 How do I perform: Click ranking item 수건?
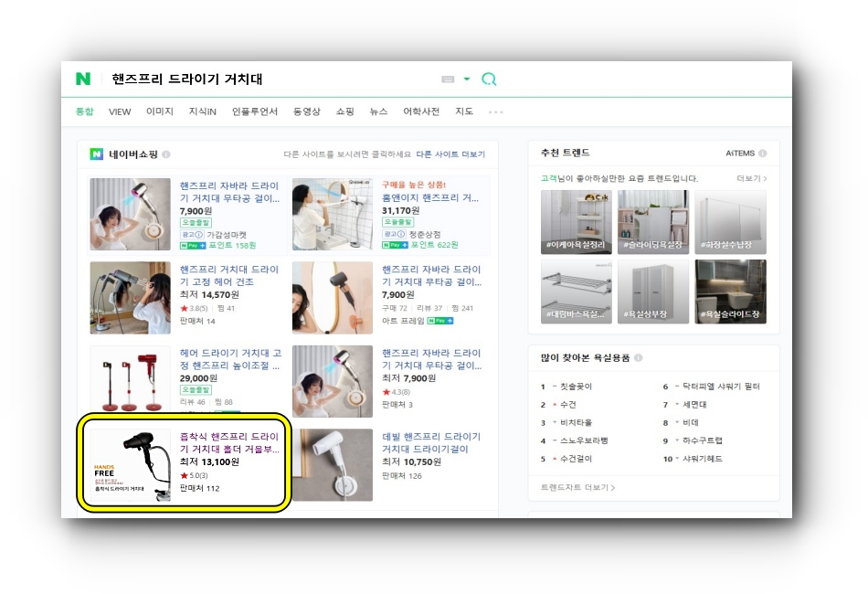tap(568, 405)
